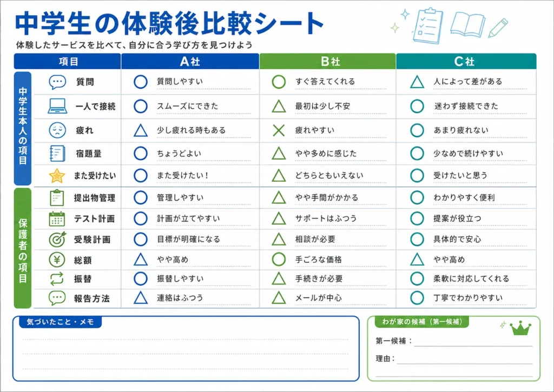Click the target icon beside 受験計画

point(57,240)
